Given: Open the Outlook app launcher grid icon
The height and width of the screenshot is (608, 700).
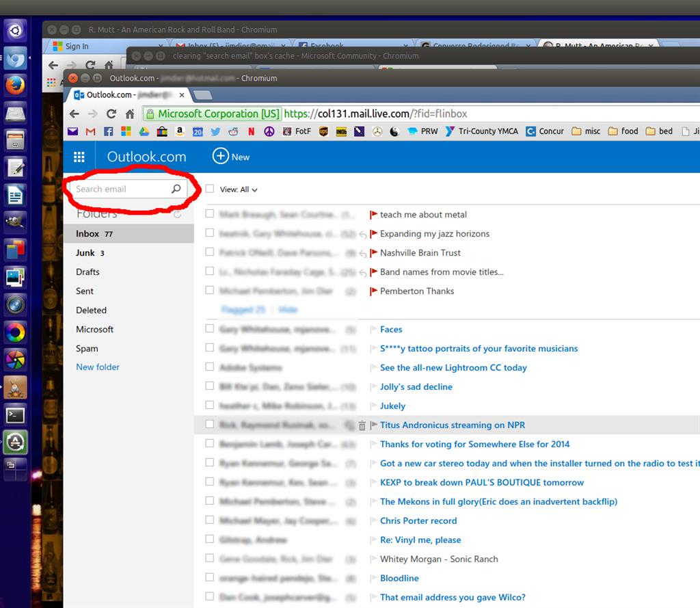Looking at the screenshot, I should [x=79, y=157].
